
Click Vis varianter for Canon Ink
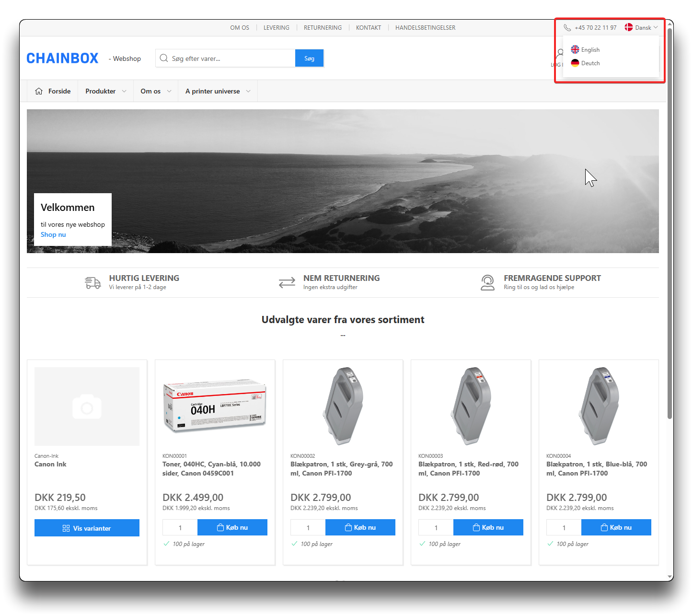(x=87, y=528)
